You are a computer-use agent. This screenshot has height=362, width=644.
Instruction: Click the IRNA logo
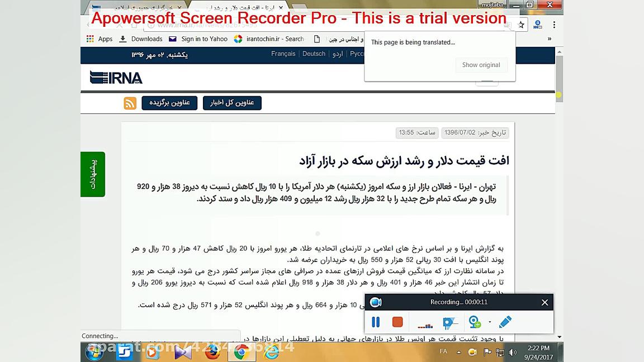click(x=116, y=77)
